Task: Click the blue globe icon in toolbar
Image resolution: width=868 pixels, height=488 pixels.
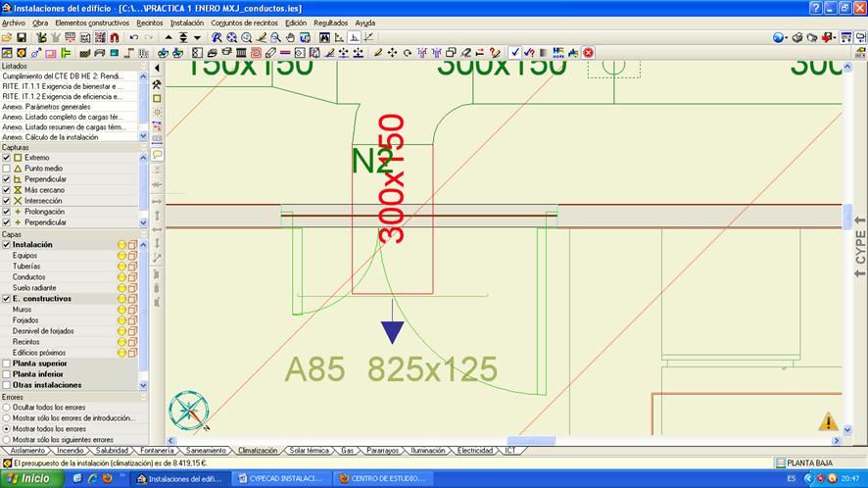Action: 779,37
